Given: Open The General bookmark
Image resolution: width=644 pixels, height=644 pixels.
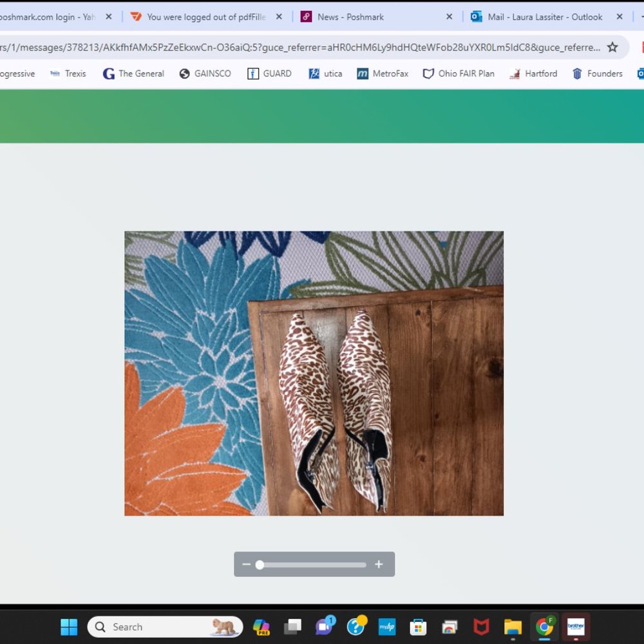Looking at the screenshot, I should point(133,73).
